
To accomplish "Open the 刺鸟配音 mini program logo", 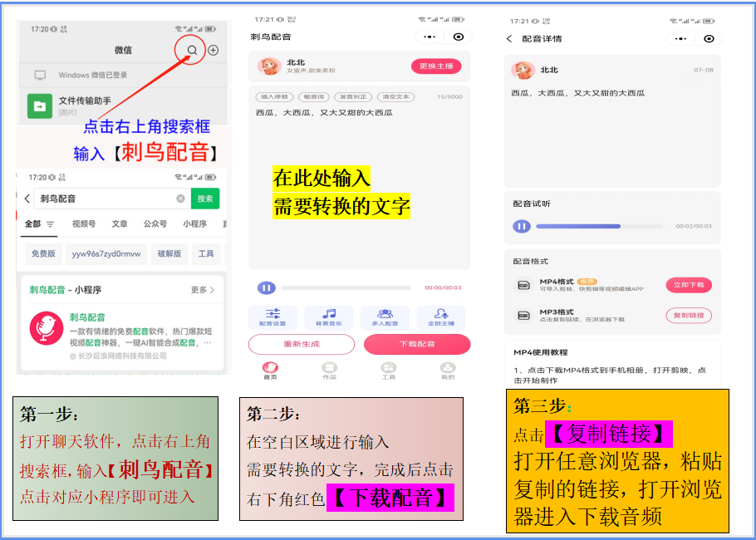I will pos(46,329).
